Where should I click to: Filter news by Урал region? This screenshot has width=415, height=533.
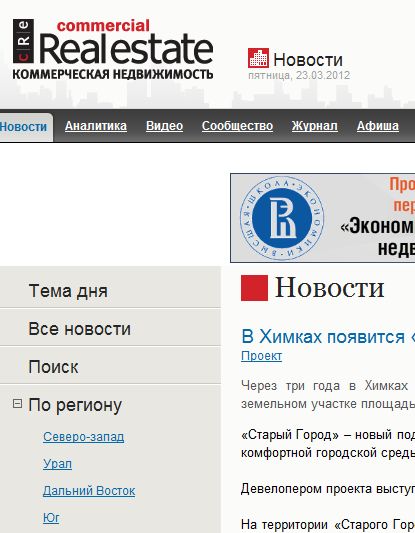(x=57, y=464)
